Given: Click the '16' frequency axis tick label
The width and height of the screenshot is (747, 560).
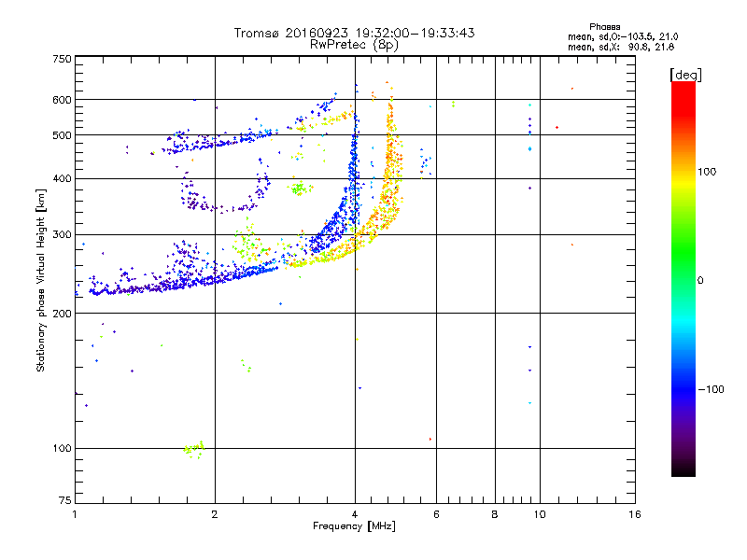Looking at the screenshot, I should (x=635, y=514).
